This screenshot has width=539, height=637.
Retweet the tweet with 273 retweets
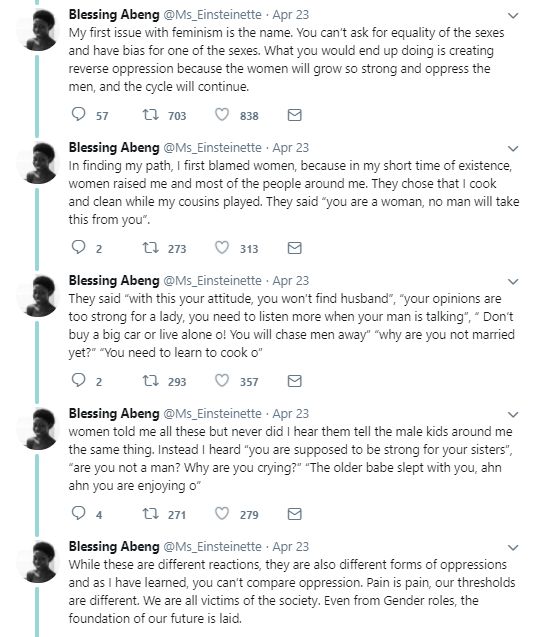tap(150, 248)
